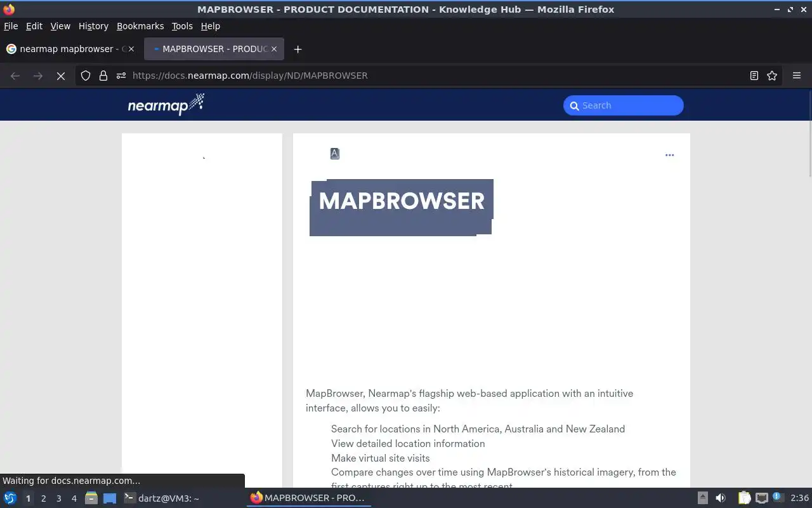
Task: Go back to previous page
Action: point(15,76)
